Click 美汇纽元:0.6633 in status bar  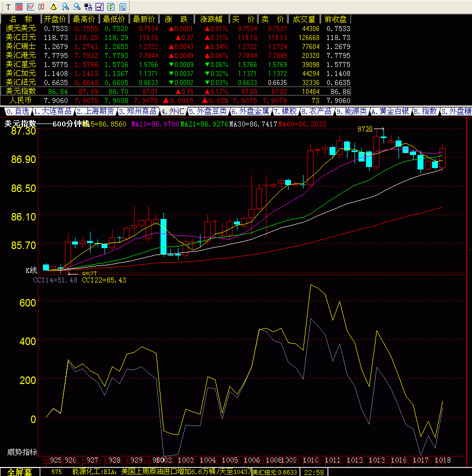coord(274,472)
